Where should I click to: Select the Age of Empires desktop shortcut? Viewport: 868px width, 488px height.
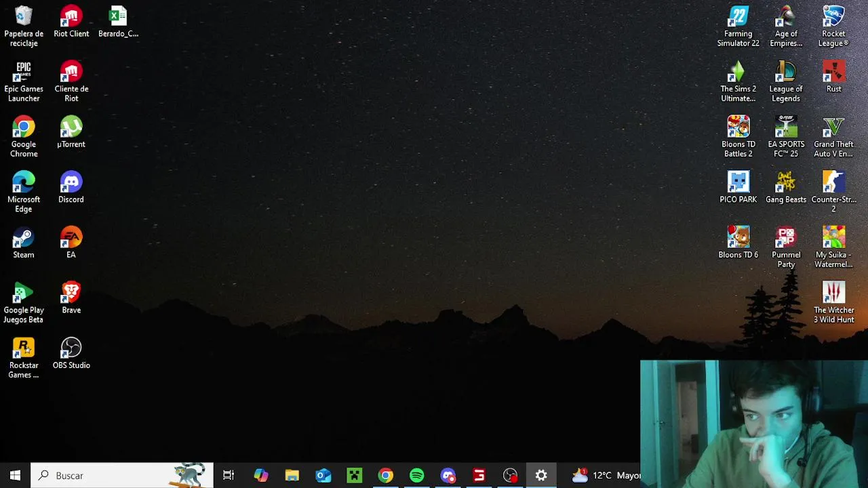click(x=786, y=26)
